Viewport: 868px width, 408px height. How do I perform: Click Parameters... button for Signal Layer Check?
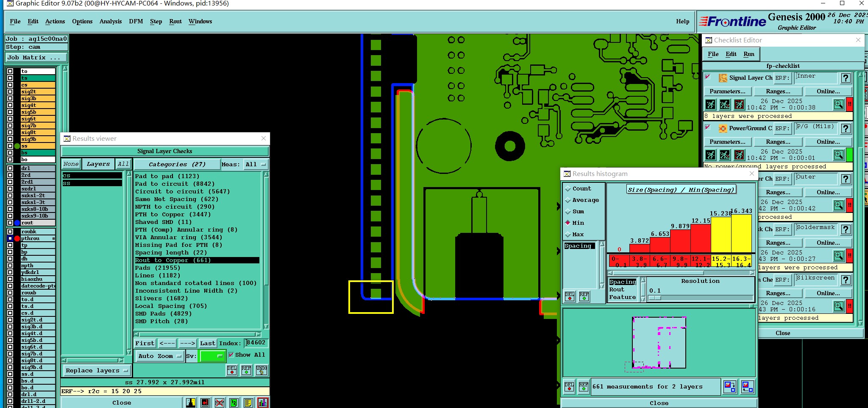pos(727,91)
